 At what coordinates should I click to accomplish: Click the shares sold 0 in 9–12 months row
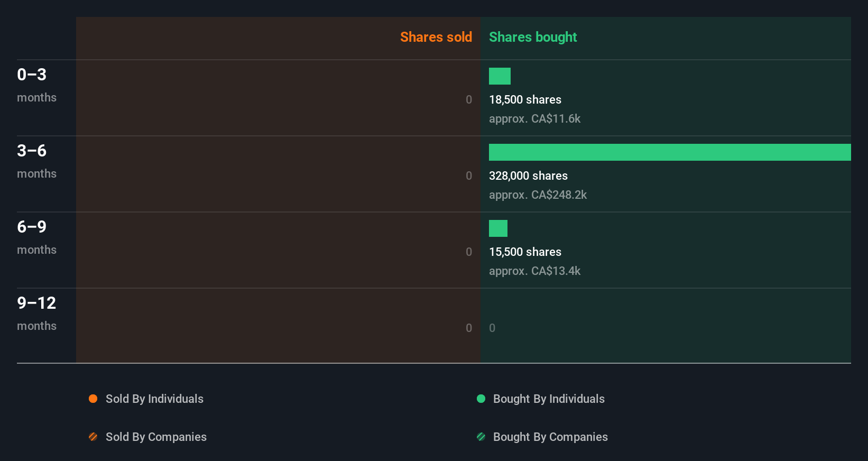(x=469, y=328)
